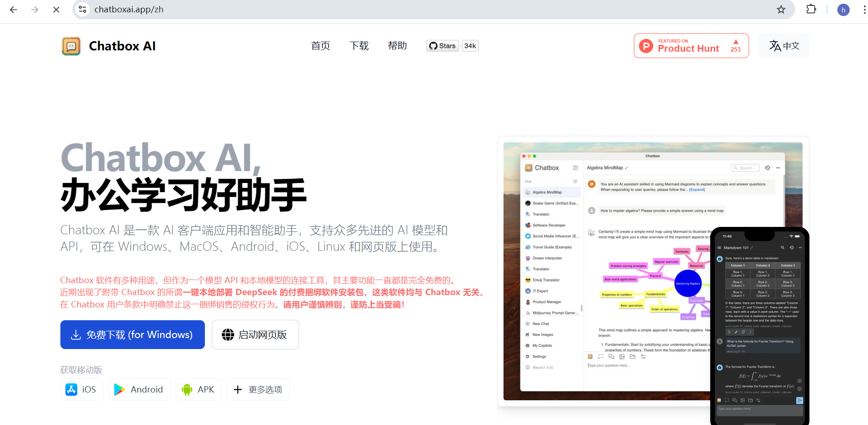Click the [Expand] link in system prompt
Image resolution: width=868 pixels, height=425 pixels.
697,190
